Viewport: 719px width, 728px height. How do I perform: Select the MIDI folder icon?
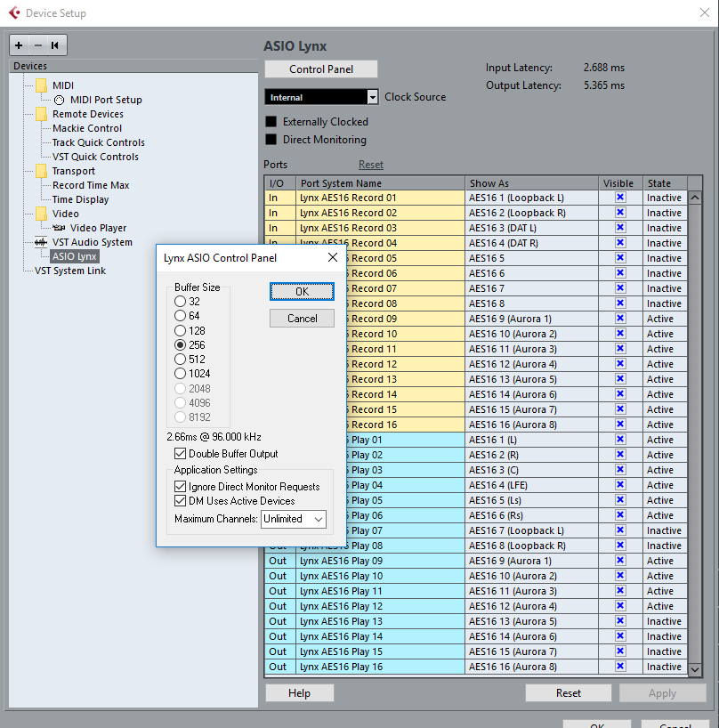41,85
